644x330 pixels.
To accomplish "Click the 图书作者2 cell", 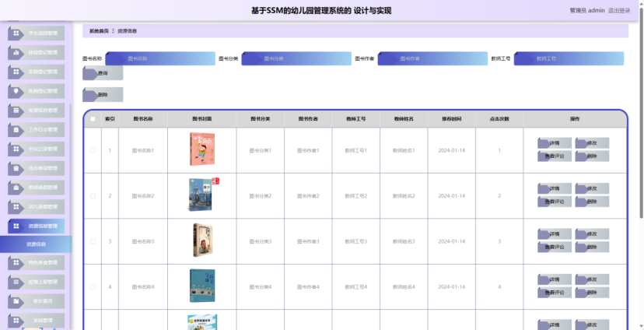I will click(x=308, y=196).
